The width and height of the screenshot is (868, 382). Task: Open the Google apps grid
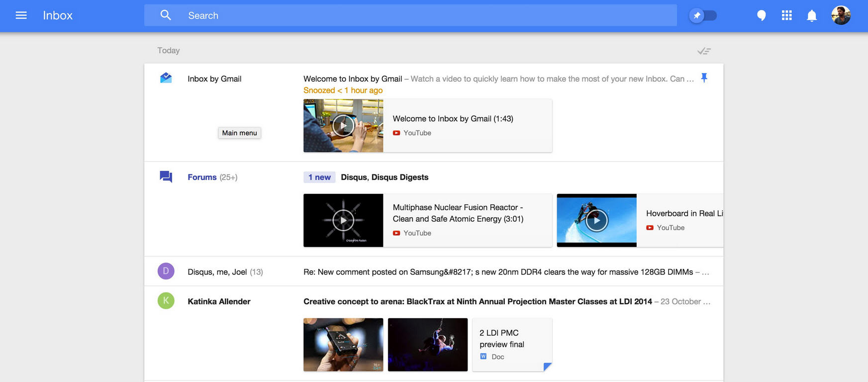pos(786,15)
